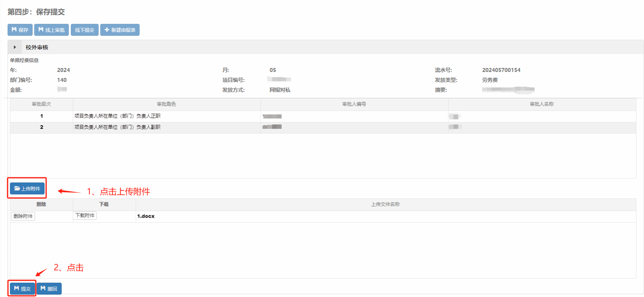The height and width of the screenshot is (297, 644).
Task: Expand the 校外审核 disclosure triangle
Action: pos(15,47)
